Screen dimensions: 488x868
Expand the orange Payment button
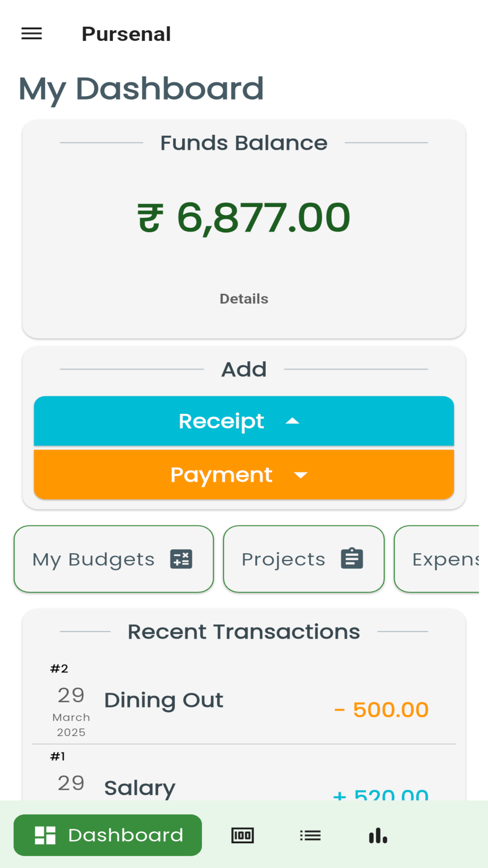tap(244, 475)
